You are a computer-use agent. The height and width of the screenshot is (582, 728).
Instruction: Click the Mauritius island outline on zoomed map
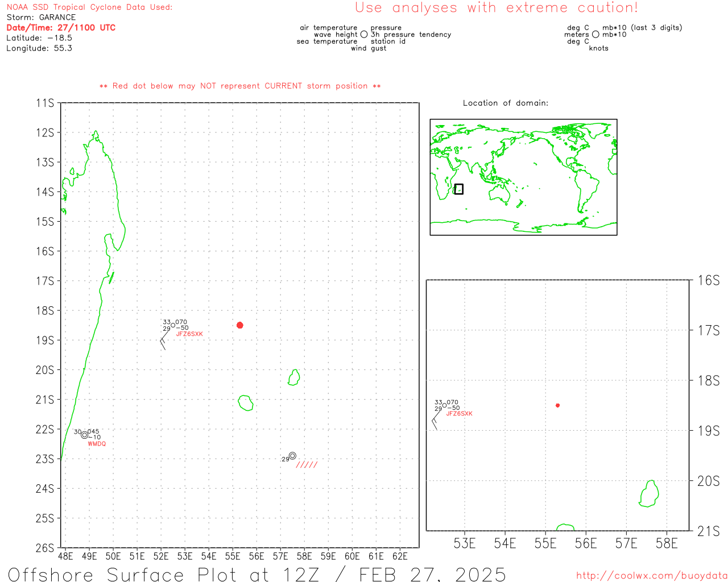tap(649, 493)
